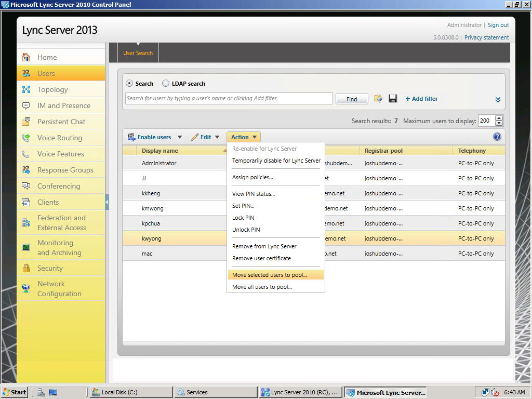This screenshot has height=399, width=532.
Task: Select the Search radio button
Action: 129,84
